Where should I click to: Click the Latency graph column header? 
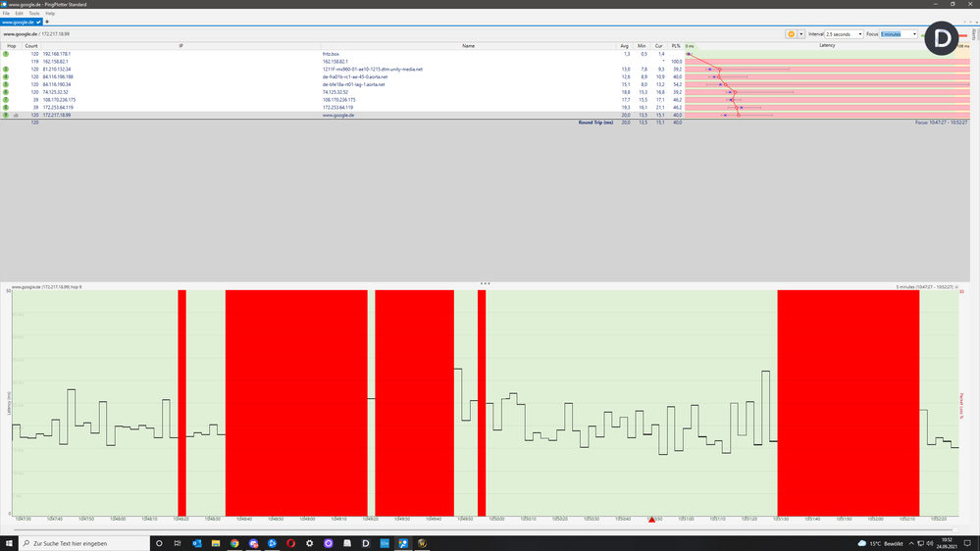coord(827,46)
